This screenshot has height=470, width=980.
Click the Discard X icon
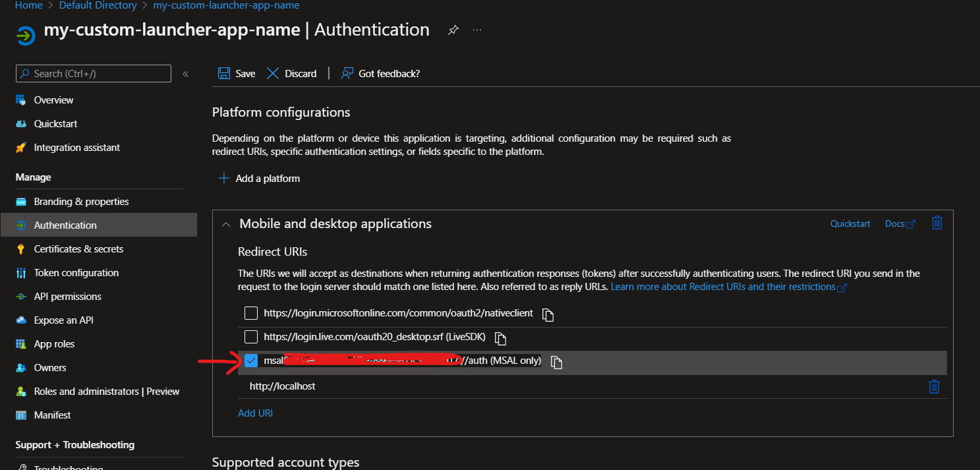coord(273,73)
